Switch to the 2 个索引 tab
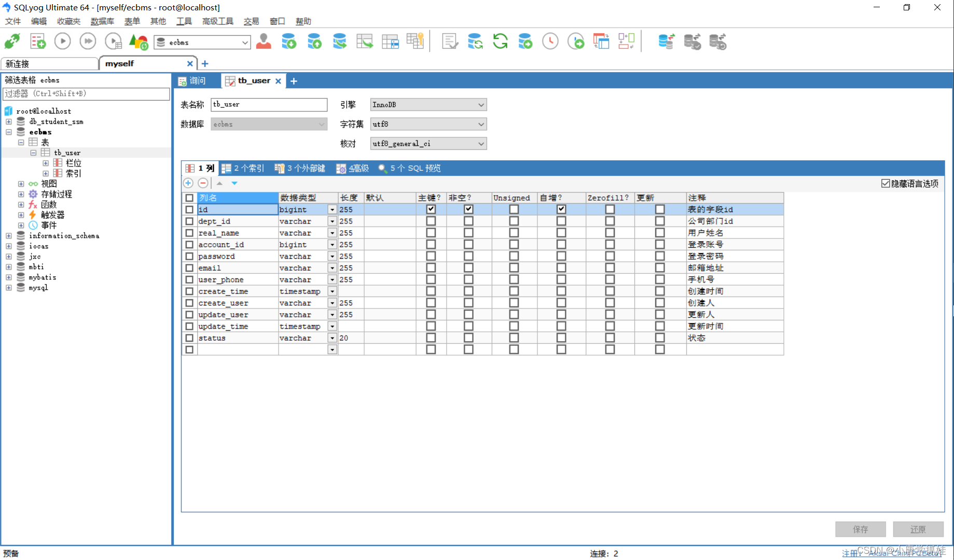 point(243,168)
